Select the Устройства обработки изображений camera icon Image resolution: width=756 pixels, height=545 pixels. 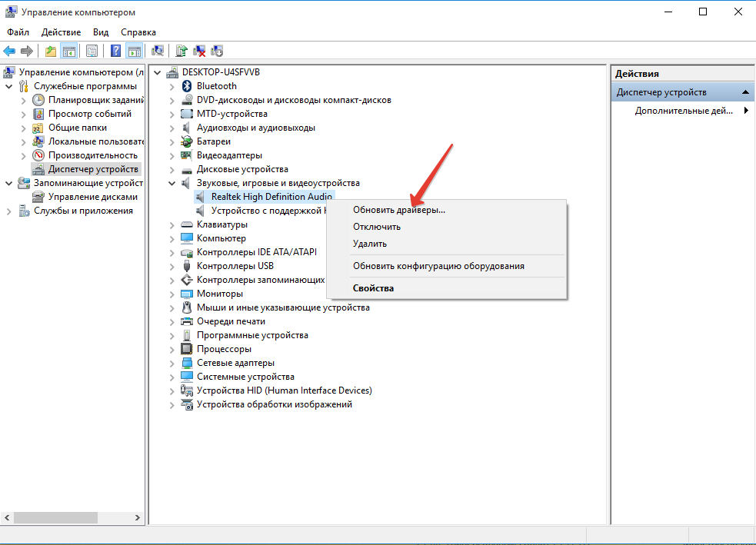coord(187,404)
